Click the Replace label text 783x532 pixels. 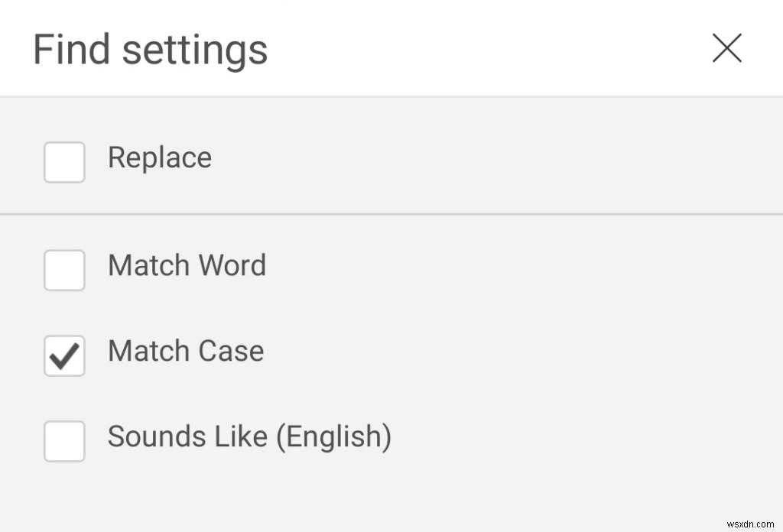(159, 158)
